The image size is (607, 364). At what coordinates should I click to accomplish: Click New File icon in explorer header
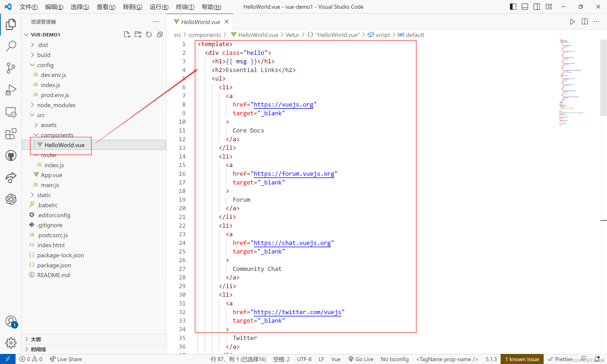[x=127, y=35]
